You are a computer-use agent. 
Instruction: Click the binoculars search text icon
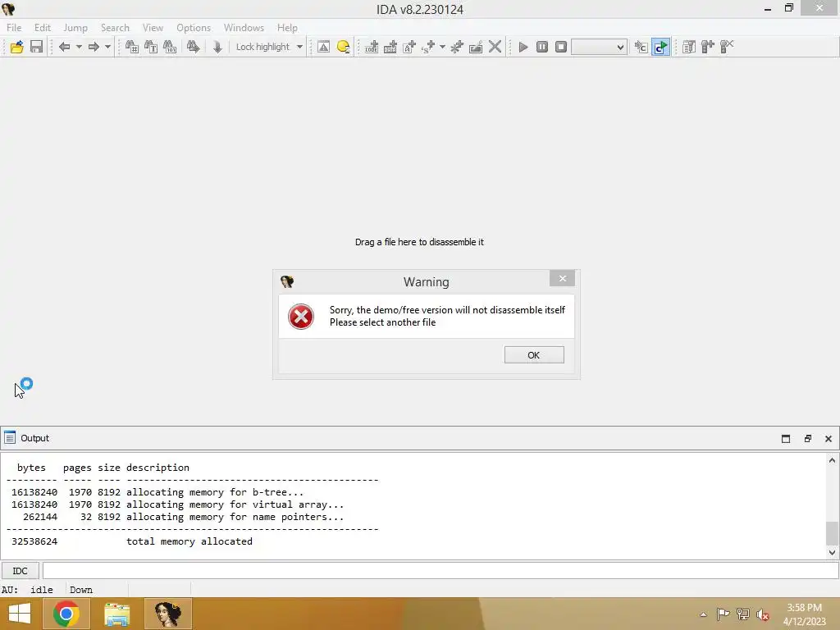151,47
